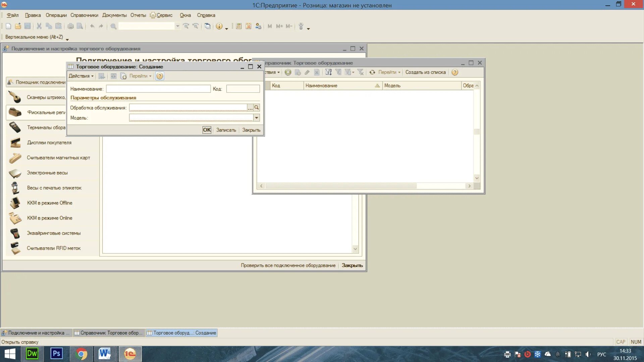Click into the Наименование input field
Screen dimensions: 644x362
coord(158,89)
